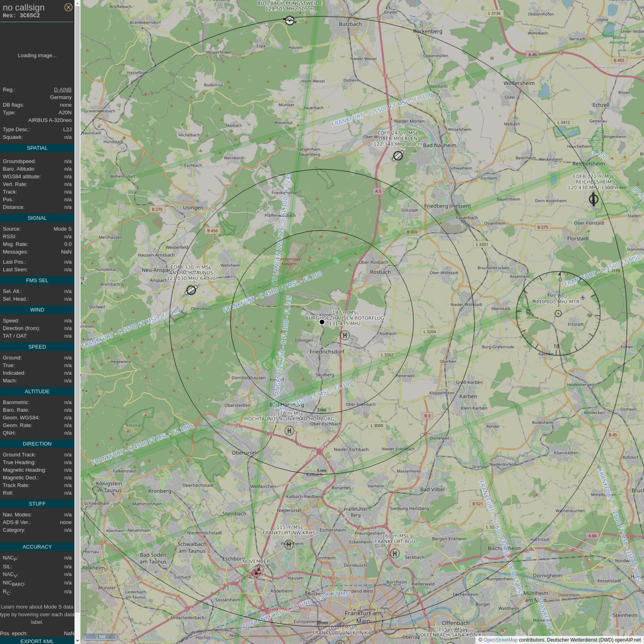This screenshot has height=644, width=644.
Task: Select the Frankfurt BGU heliport icon
Action: coord(395,553)
